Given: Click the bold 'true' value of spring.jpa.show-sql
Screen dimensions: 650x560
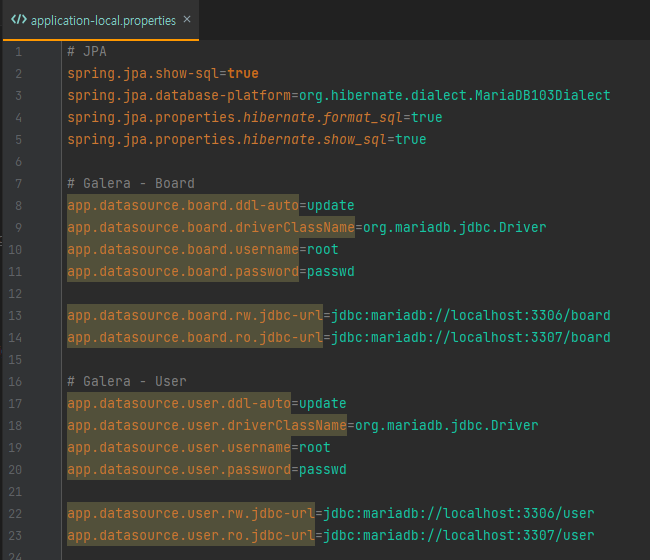Looking at the screenshot, I should coord(242,74).
